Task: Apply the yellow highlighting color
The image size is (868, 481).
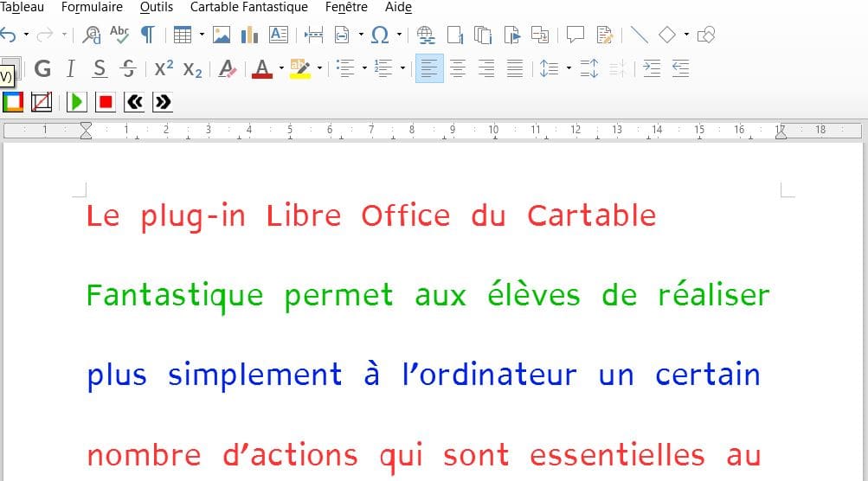Action: [x=299, y=68]
